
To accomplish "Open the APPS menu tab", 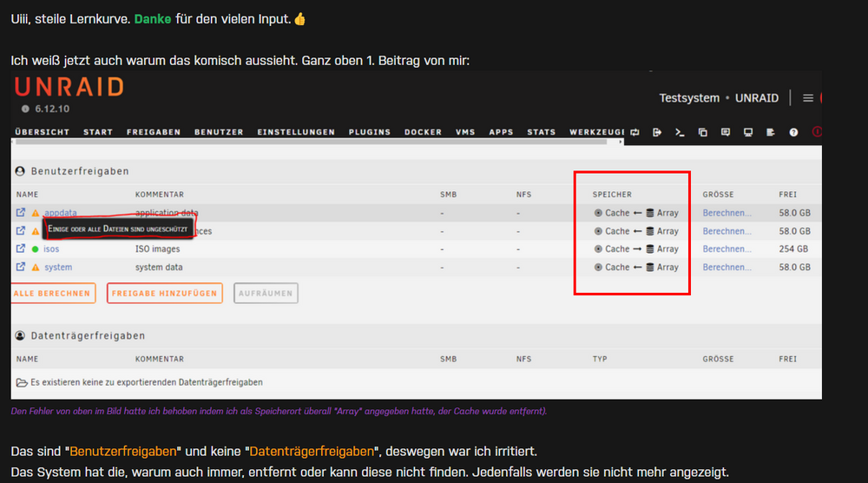I will [x=501, y=132].
